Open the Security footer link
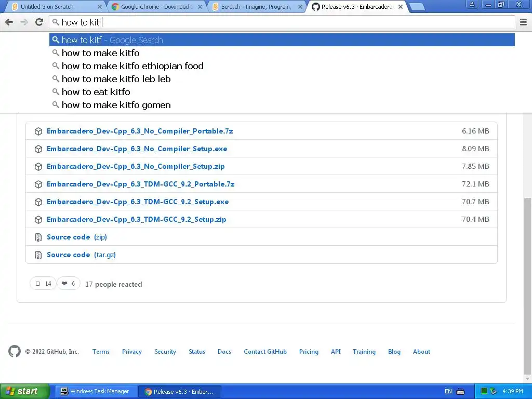This screenshot has width=532, height=399. (165, 352)
